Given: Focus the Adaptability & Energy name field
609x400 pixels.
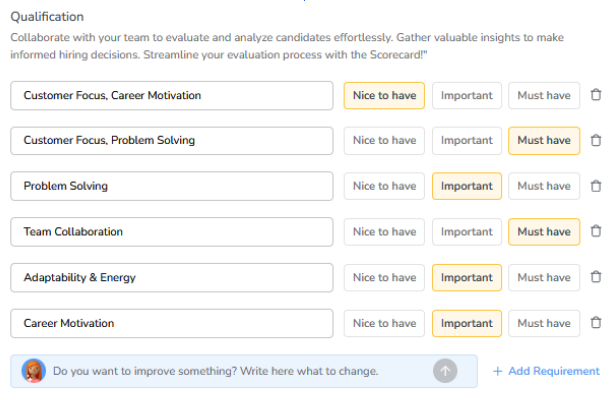Looking at the screenshot, I should click(x=171, y=277).
